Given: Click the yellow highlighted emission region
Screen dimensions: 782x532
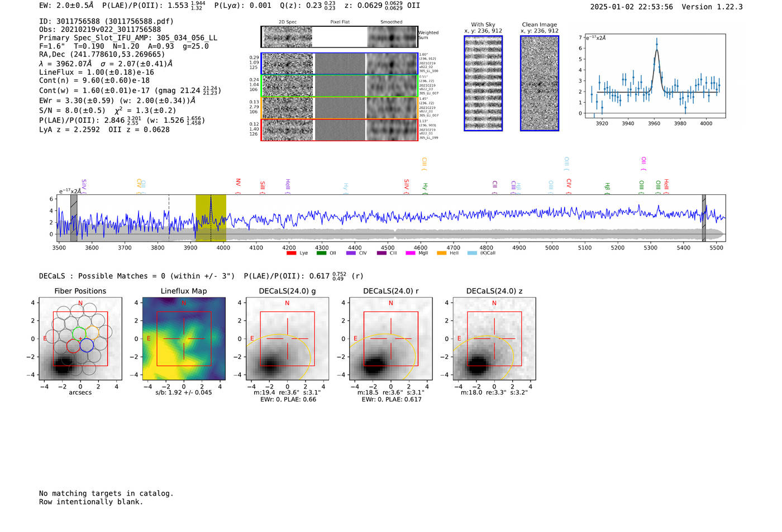Looking at the screenshot, I should point(211,218).
